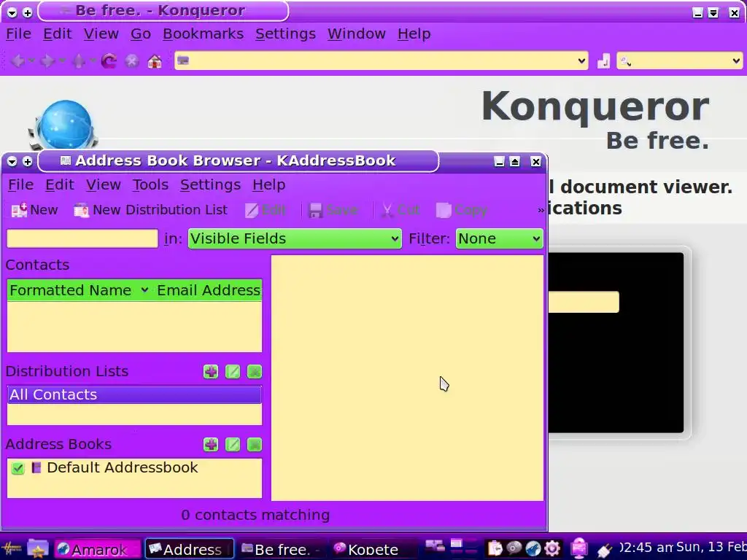Open the Up arrow's dropdown in Konqueror
This screenshot has width=747, height=560.
(93, 61)
